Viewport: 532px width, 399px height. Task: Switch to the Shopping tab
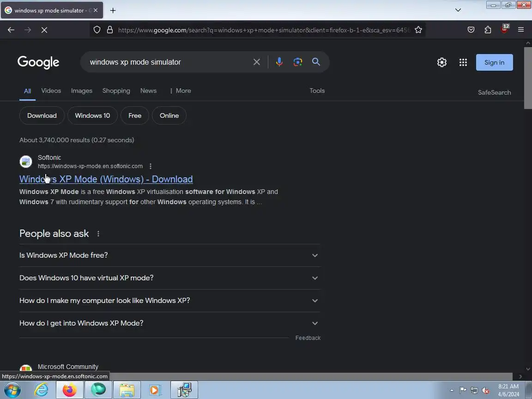point(116,91)
